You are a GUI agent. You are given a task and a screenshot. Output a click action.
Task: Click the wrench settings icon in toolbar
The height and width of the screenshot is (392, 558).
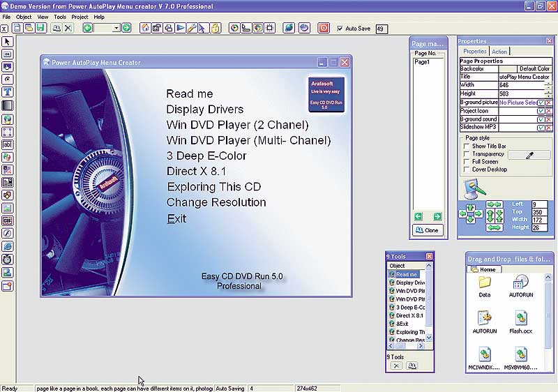pos(192,28)
